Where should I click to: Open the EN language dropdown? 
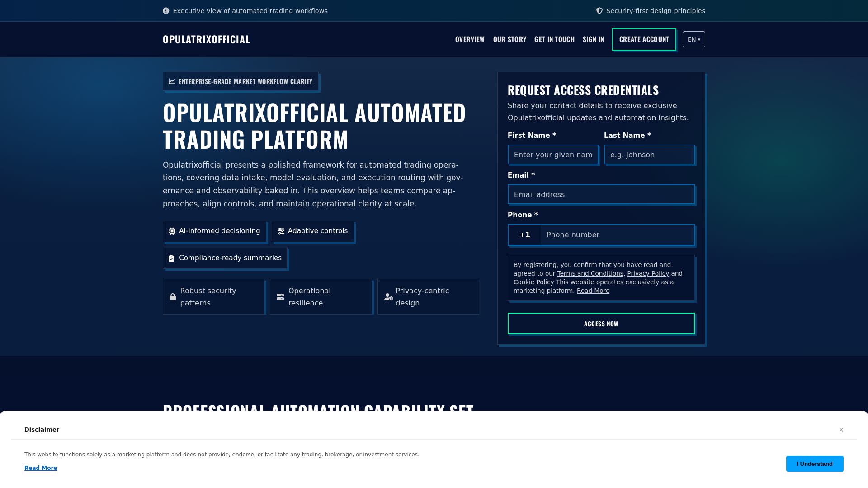694,39
